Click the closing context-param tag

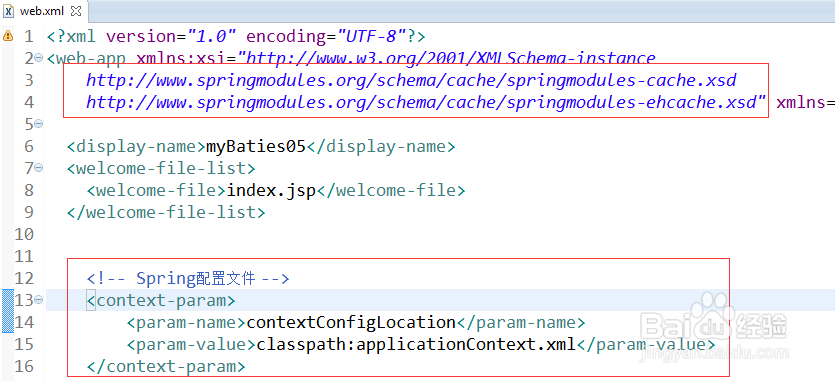[x=166, y=366]
